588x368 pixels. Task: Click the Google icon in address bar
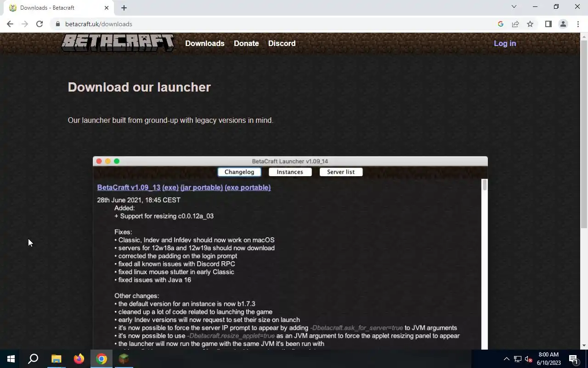[x=501, y=24]
